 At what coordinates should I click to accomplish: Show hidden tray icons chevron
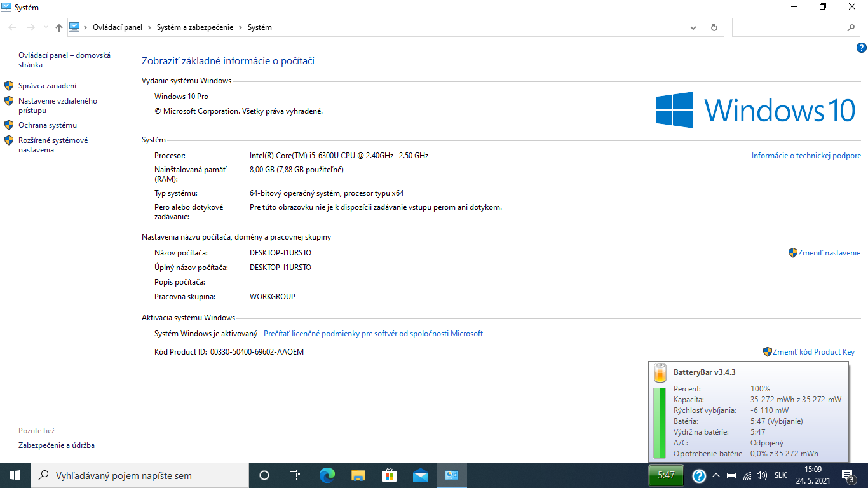(716, 475)
